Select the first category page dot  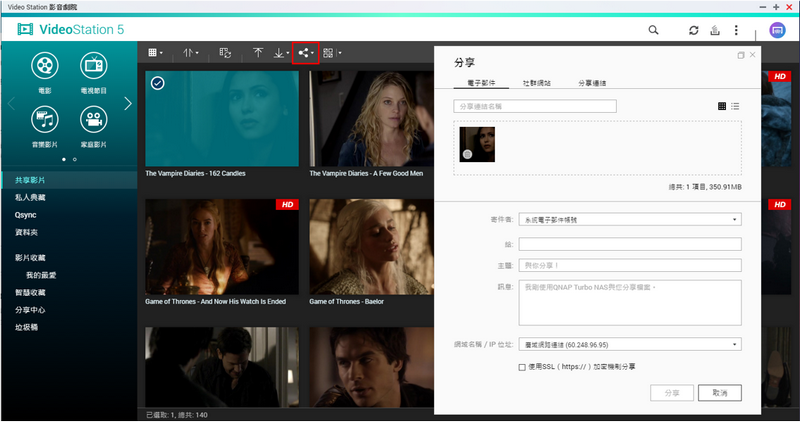click(x=64, y=159)
